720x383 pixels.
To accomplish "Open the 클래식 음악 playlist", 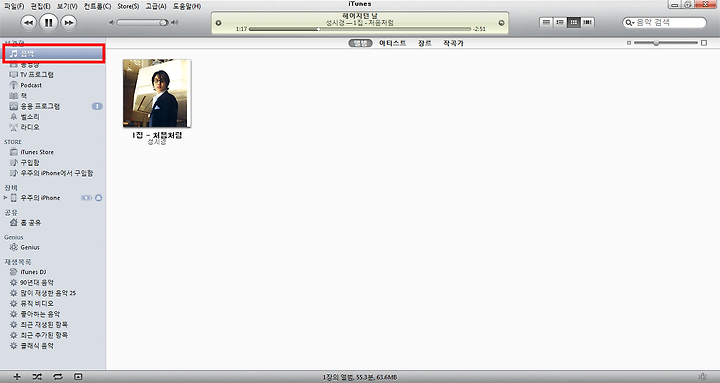I will (x=54, y=346).
